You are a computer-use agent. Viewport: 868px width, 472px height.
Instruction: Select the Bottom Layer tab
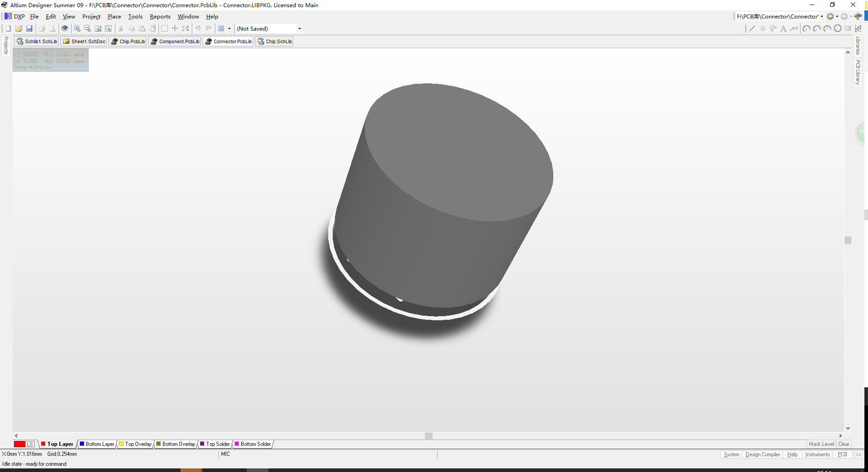(97, 444)
